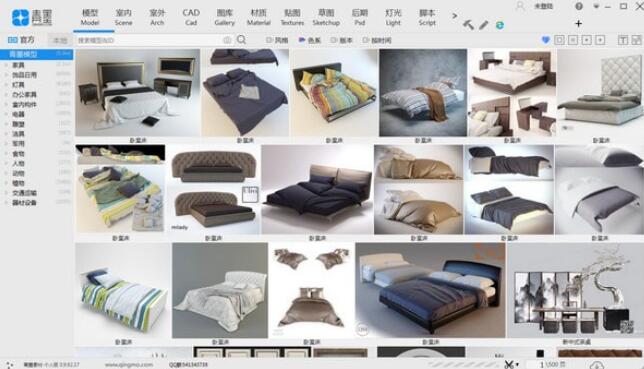644x369 pixels.
Task: Switch to the 灯光 Light tab
Action: tap(393, 18)
